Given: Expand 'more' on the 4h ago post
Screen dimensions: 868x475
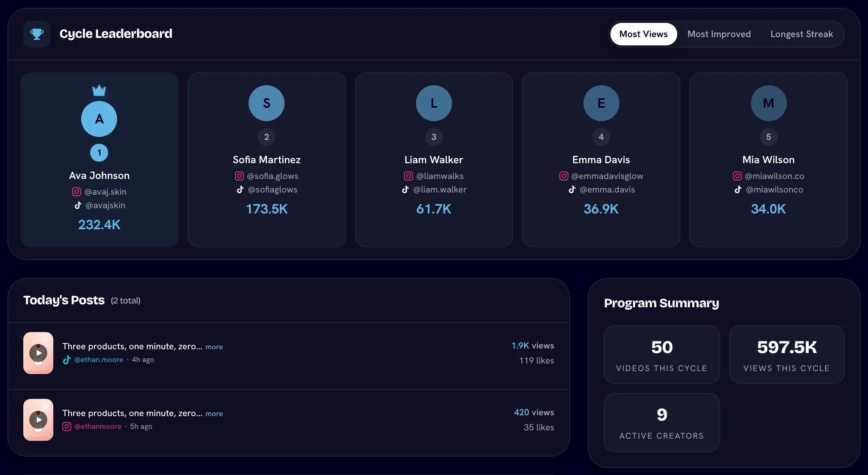Looking at the screenshot, I should 214,347.
